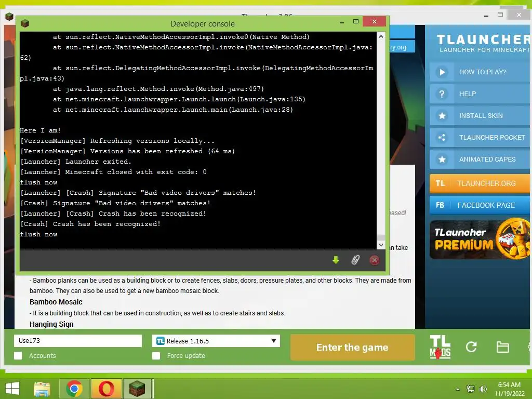
Task: Open the HELP button in sidebar
Action: pos(480,94)
